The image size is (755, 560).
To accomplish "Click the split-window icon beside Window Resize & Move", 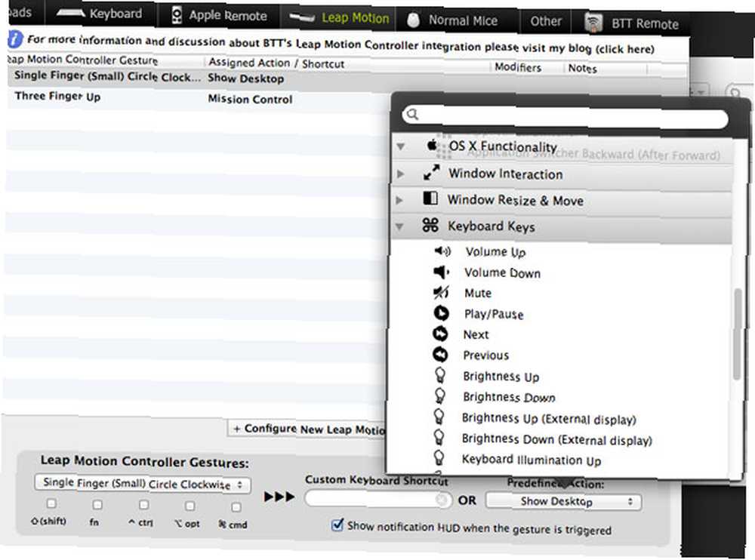I will click(x=430, y=198).
